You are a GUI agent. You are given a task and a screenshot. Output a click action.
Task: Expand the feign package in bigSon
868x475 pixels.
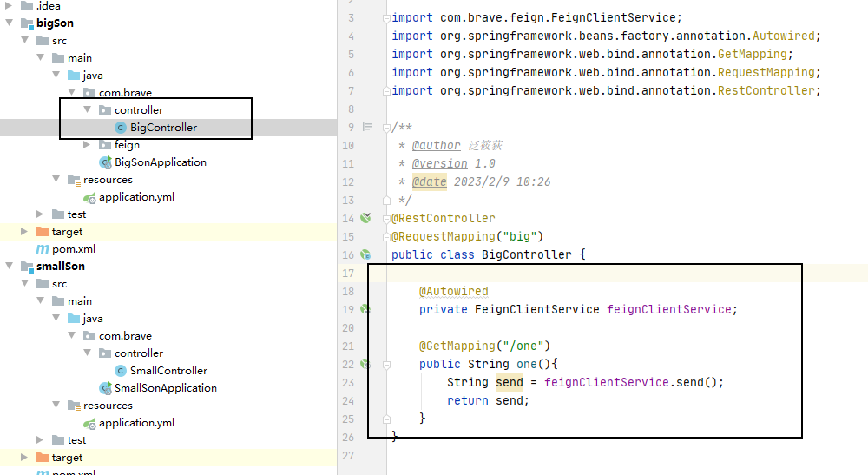pyautogui.click(x=88, y=145)
